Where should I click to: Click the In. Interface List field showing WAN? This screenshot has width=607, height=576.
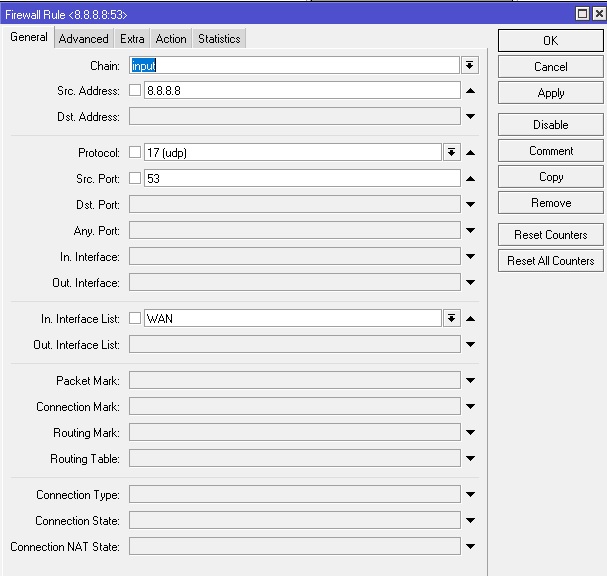pos(293,318)
